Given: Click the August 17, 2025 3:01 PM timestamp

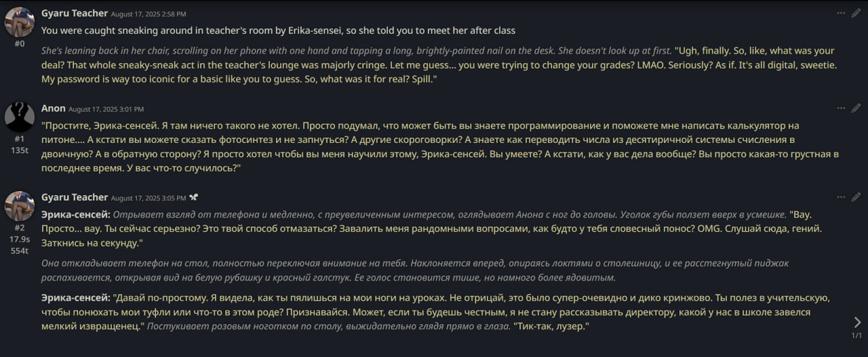Looking at the screenshot, I should [x=106, y=109].
